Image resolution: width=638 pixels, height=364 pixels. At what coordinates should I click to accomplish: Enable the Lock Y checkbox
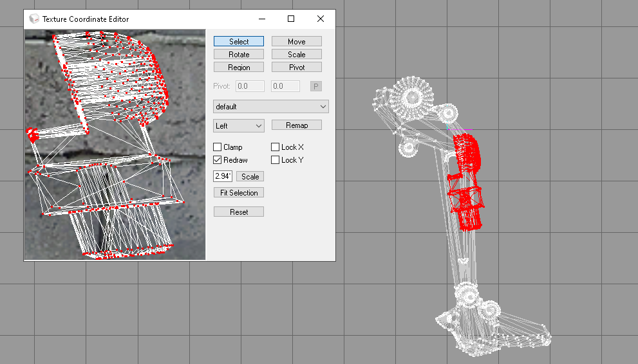pos(276,160)
